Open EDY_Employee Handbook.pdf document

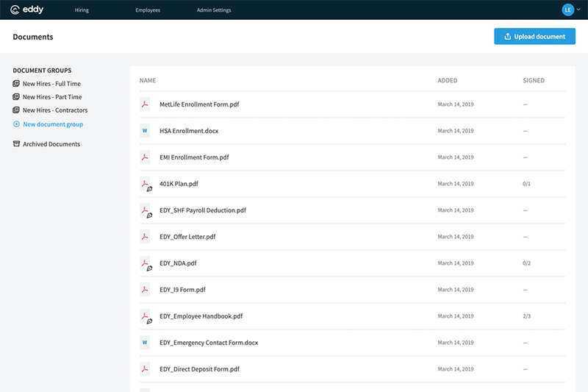tap(201, 316)
